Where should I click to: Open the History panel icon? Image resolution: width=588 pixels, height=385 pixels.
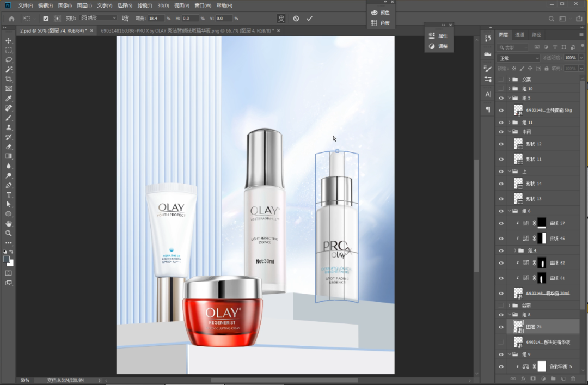click(487, 38)
